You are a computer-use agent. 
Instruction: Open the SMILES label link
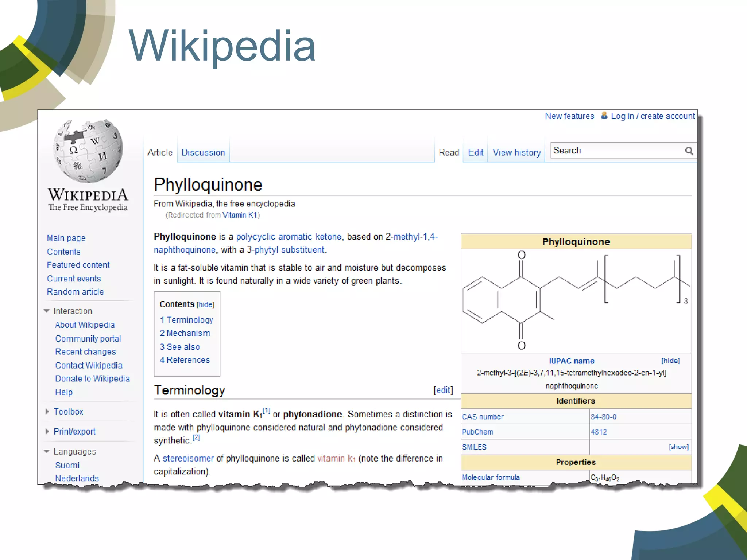tap(474, 447)
